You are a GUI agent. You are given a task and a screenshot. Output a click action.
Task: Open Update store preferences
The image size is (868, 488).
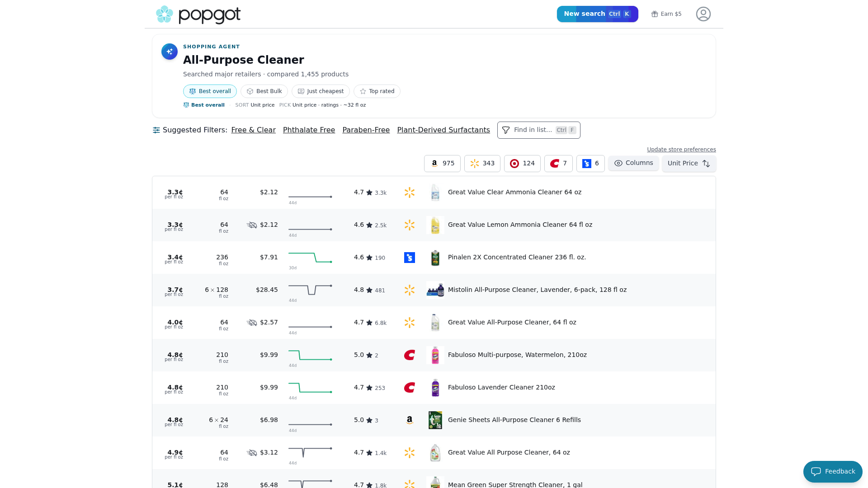(x=681, y=150)
